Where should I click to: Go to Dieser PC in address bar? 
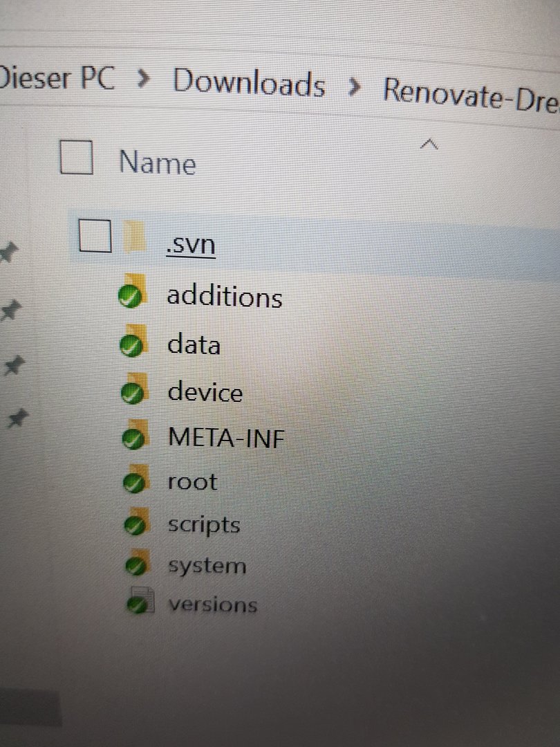coord(57,77)
